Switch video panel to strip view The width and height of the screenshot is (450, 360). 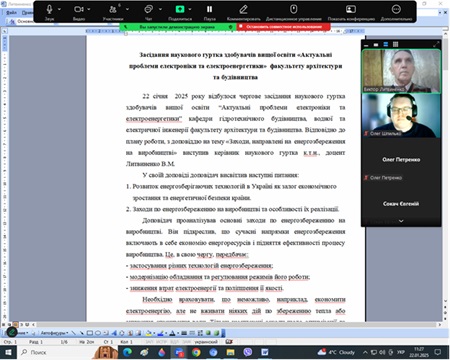pos(386,45)
